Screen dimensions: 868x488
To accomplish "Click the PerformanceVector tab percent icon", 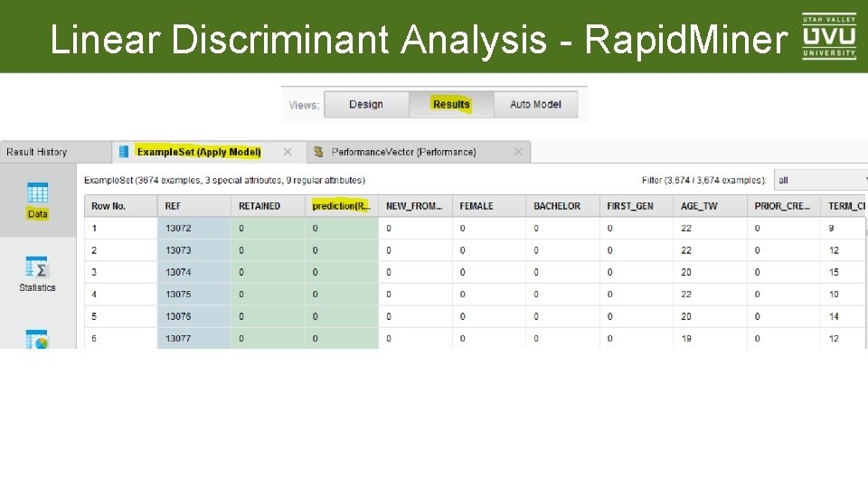I will click(x=318, y=152).
